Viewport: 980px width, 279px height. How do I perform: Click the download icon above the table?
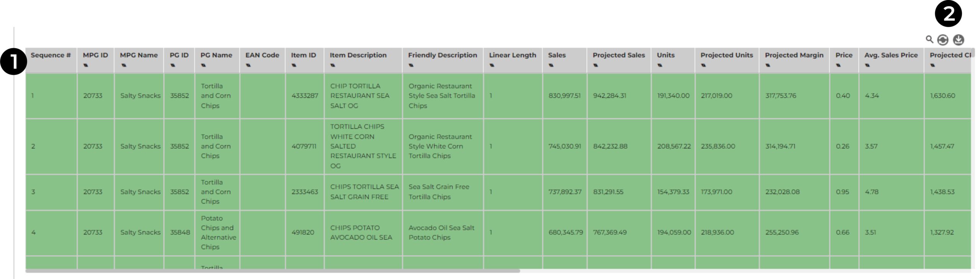[x=958, y=39]
